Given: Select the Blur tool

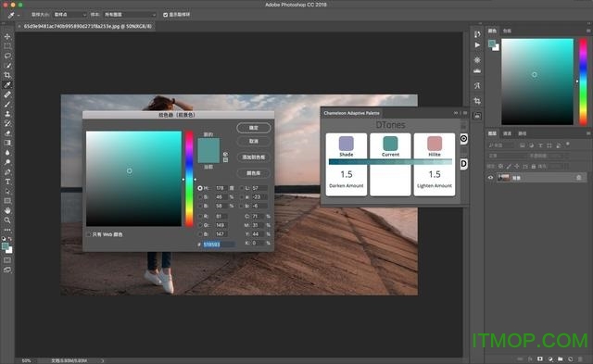Looking at the screenshot, I should (7, 152).
